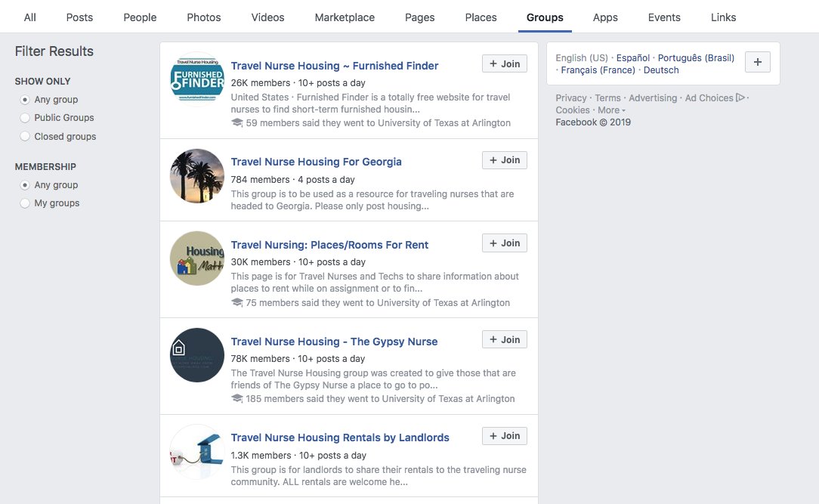The height and width of the screenshot is (504, 819).
Task: Open Travel Nursing: Places/Rooms For Rent link
Action: coord(329,245)
